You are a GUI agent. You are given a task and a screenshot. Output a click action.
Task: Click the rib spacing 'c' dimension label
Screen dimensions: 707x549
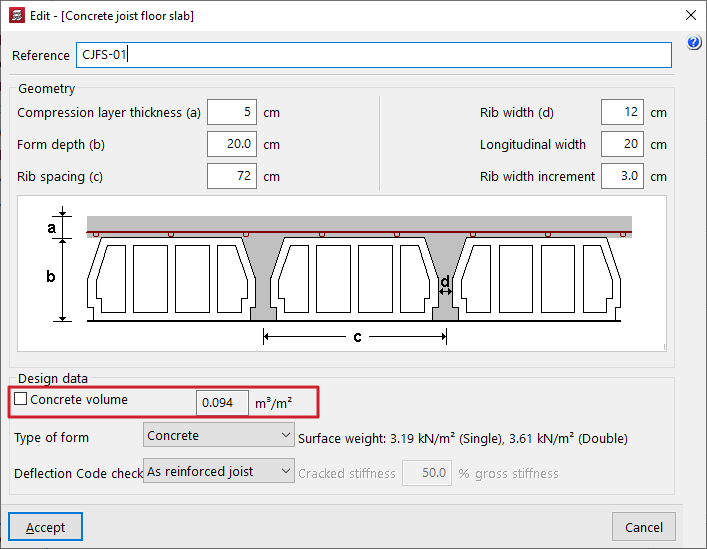pos(357,337)
